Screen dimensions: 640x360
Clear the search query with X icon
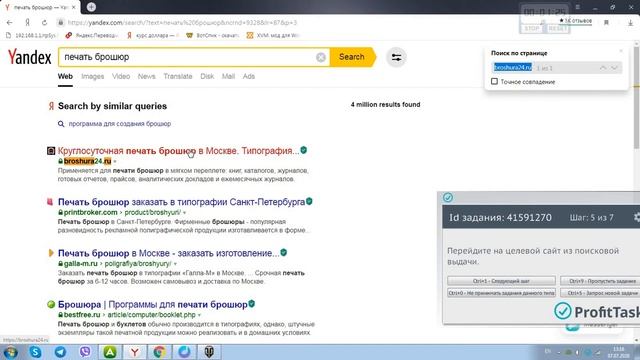pyautogui.click(x=321, y=58)
